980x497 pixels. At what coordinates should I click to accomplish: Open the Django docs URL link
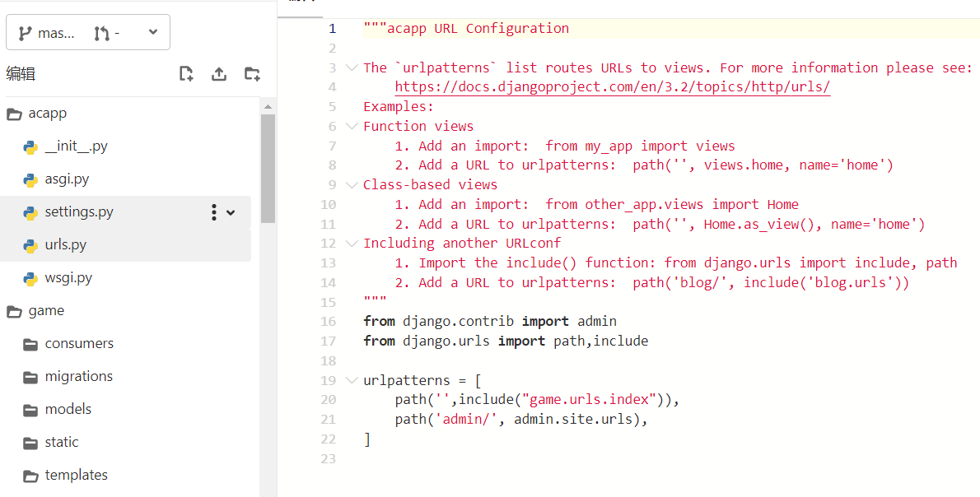click(x=612, y=87)
